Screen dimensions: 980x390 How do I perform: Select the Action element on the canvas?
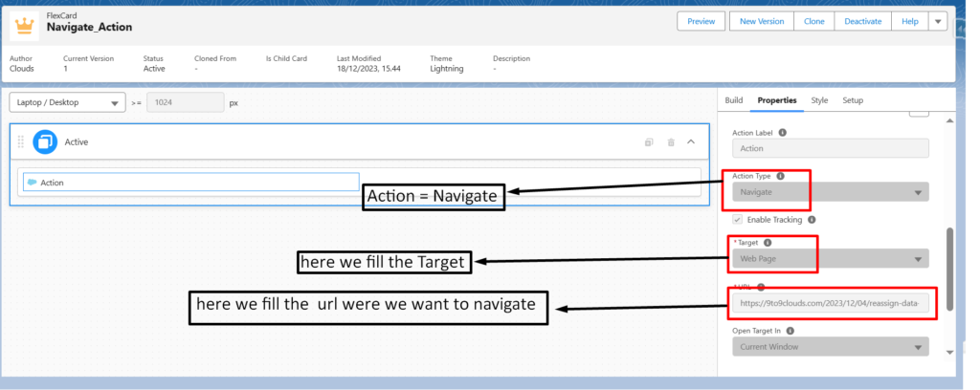[x=191, y=183]
